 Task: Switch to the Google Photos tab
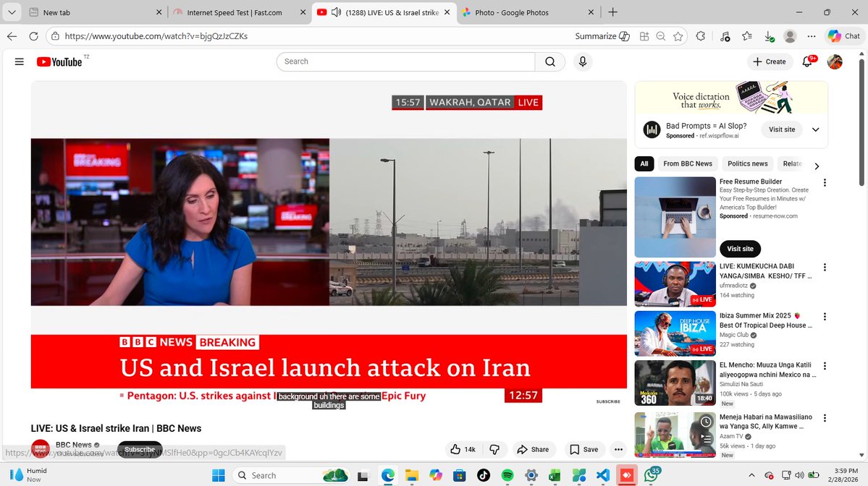(x=526, y=12)
